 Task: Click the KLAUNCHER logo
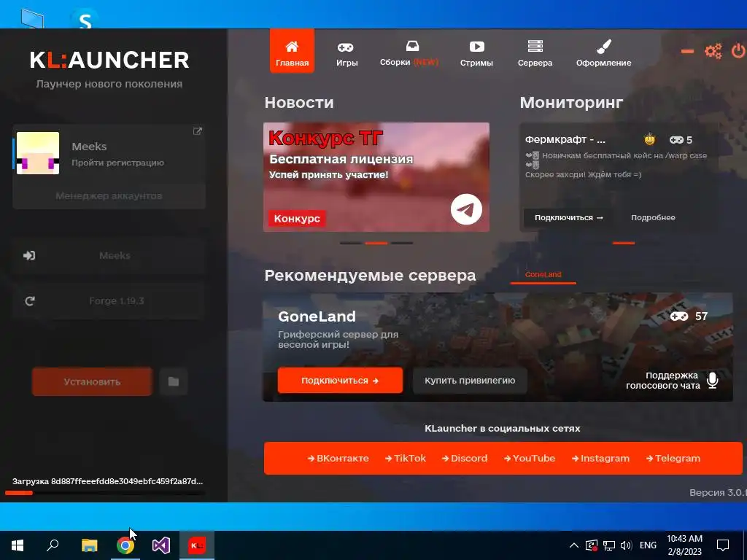[109, 60]
